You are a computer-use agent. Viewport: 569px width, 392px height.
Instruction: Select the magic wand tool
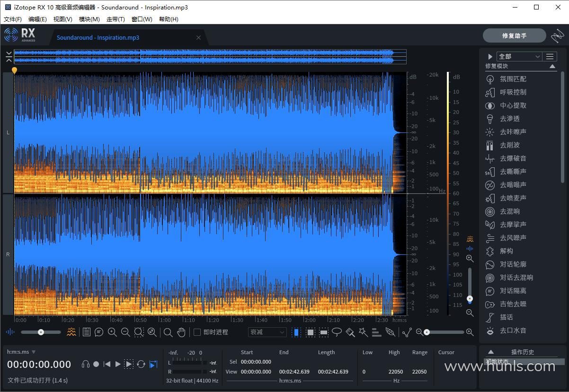(363, 332)
